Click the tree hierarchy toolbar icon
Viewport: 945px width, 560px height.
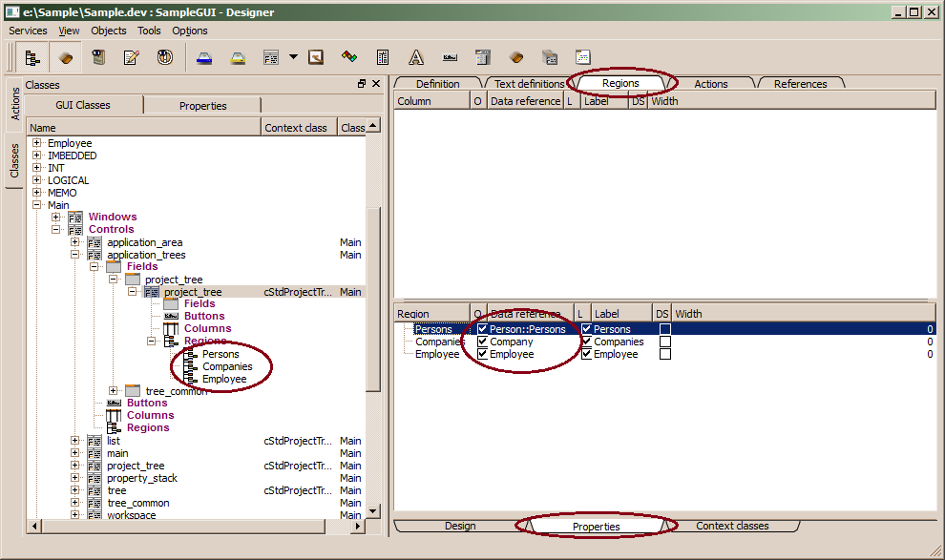(x=33, y=57)
